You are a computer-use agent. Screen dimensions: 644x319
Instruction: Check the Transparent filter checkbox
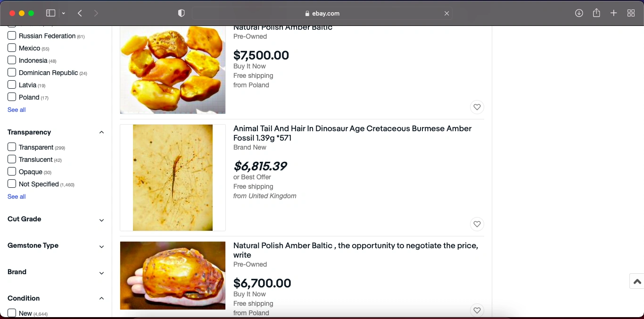(x=12, y=147)
